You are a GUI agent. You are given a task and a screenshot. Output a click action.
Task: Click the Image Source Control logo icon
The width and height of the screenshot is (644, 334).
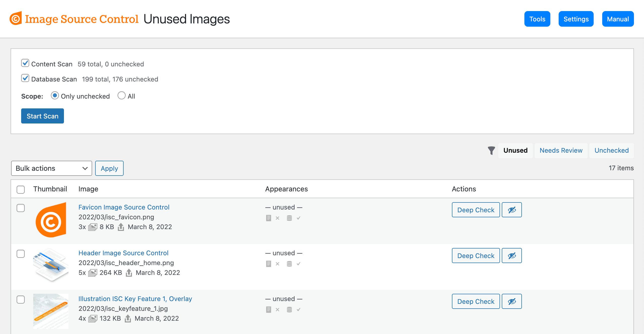16,19
